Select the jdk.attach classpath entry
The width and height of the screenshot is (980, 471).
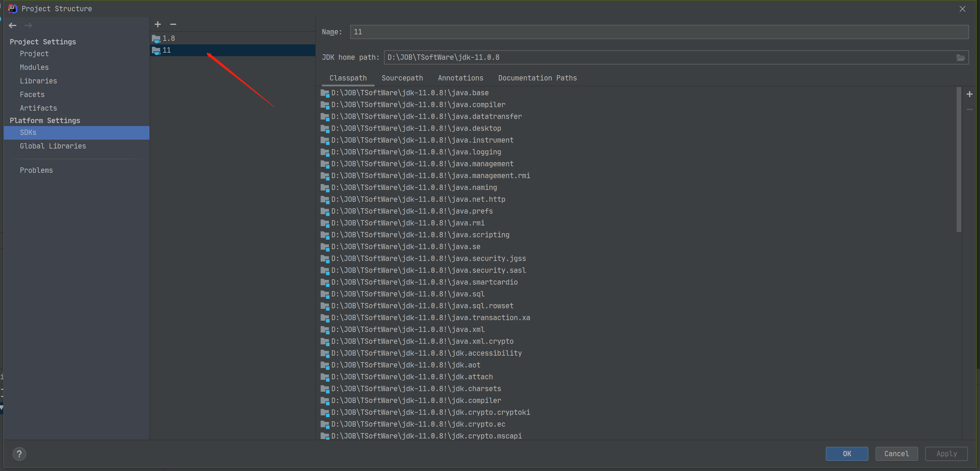411,377
